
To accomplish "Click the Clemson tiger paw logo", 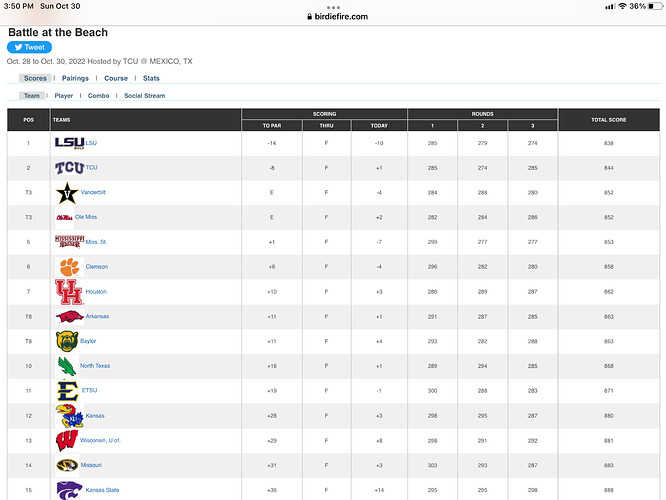I will pos(70,267).
